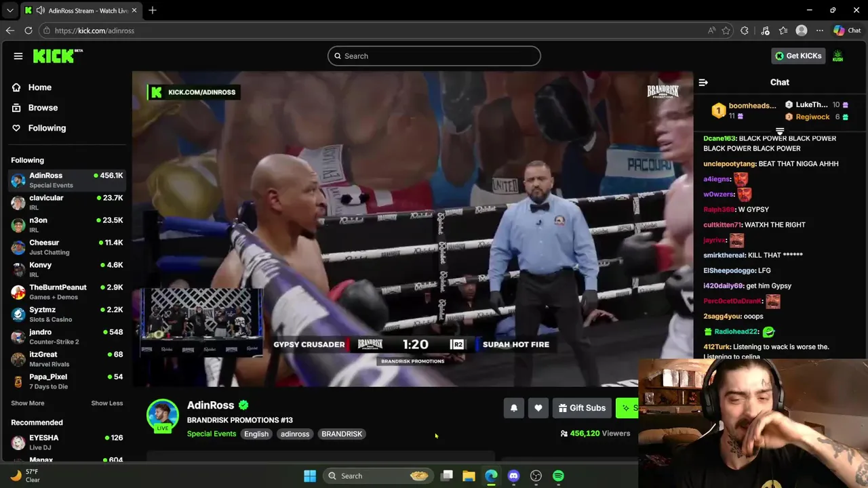
Task: Open clavicular channel in Following list
Action: [67, 203]
